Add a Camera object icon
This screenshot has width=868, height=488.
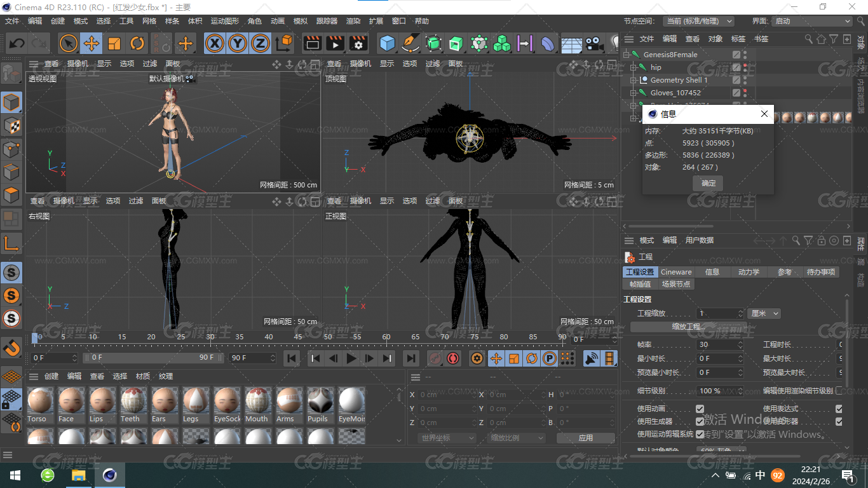594,44
